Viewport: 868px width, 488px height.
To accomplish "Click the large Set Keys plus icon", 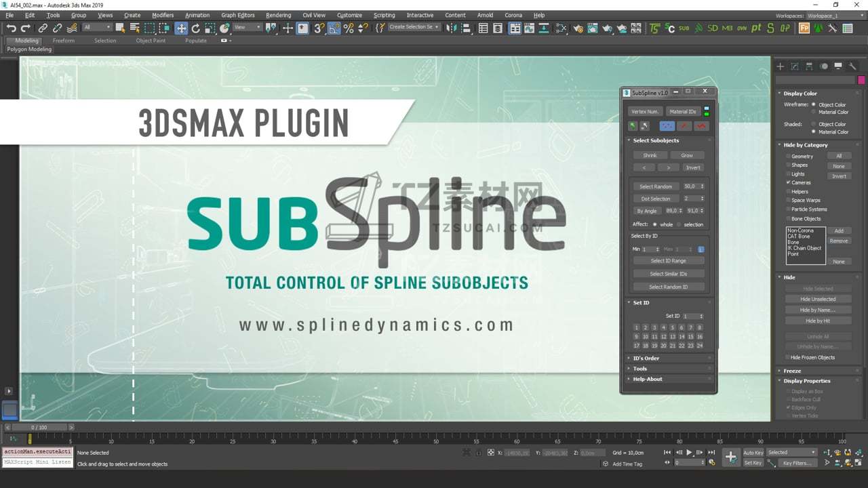I will click(731, 457).
